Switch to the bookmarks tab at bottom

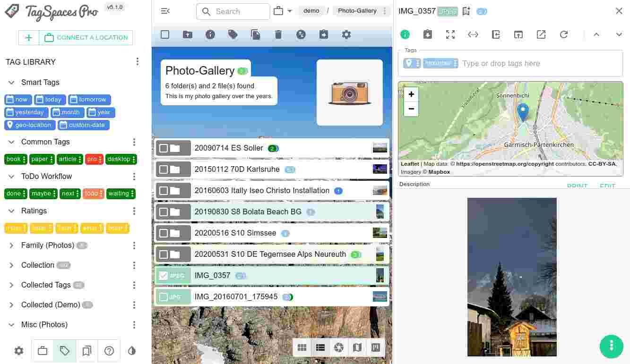87,351
